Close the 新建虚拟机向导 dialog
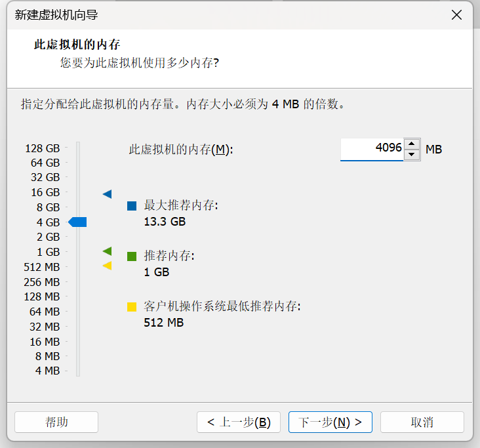 [x=456, y=14]
